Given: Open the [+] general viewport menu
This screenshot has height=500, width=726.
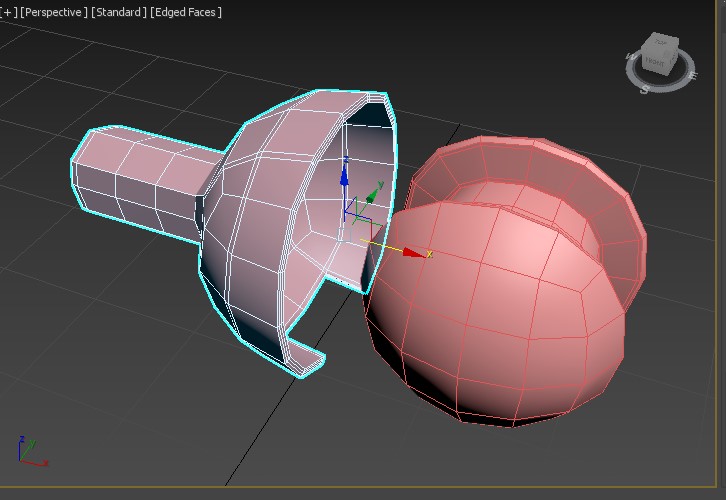Looking at the screenshot, I should pyautogui.click(x=9, y=12).
